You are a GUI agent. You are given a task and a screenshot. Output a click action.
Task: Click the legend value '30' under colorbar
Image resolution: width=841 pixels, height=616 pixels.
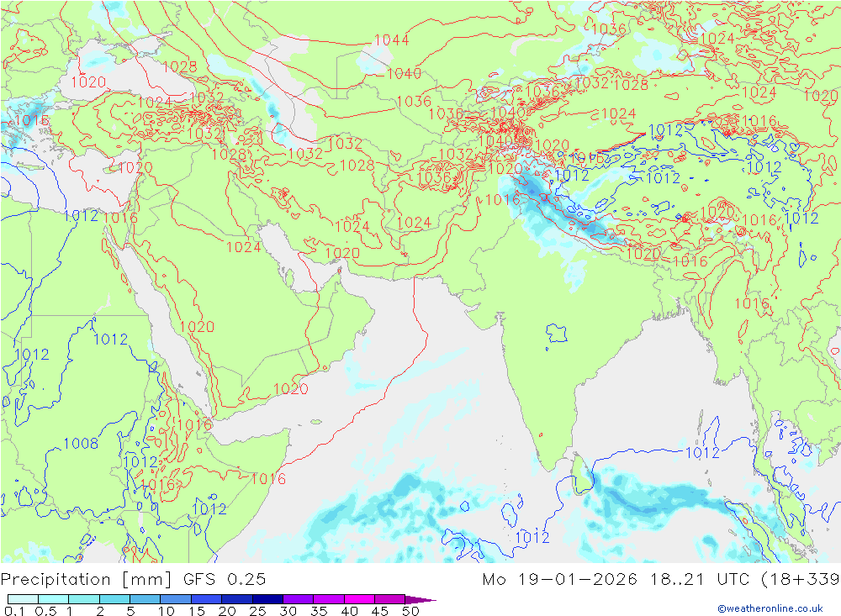tap(288, 611)
